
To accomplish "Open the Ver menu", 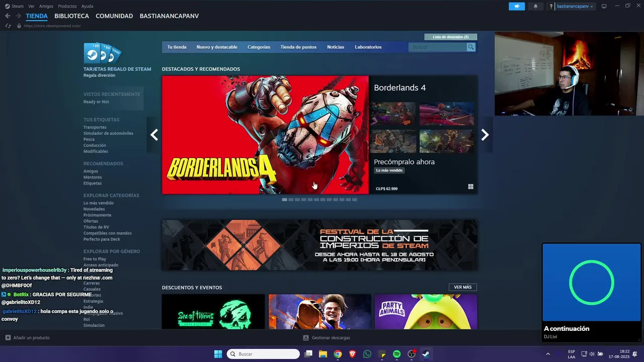I will tap(31, 6).
